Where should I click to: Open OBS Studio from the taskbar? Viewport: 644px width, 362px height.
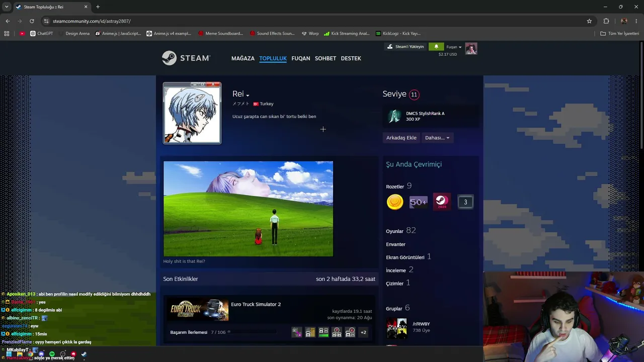click(63, 354)
